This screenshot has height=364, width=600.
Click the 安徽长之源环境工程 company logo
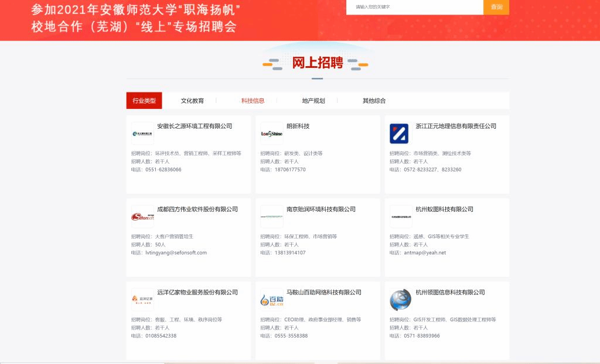point(142,133)
